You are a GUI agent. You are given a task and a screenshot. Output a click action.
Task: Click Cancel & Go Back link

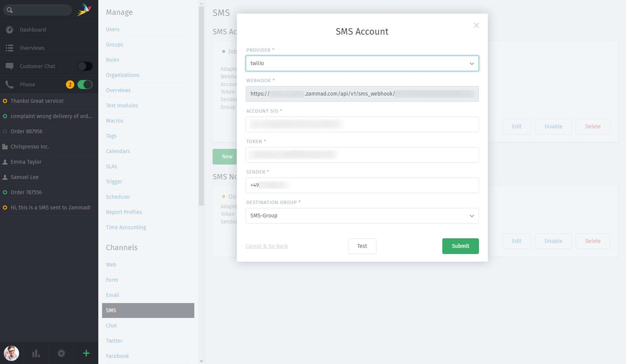[267, 246]
